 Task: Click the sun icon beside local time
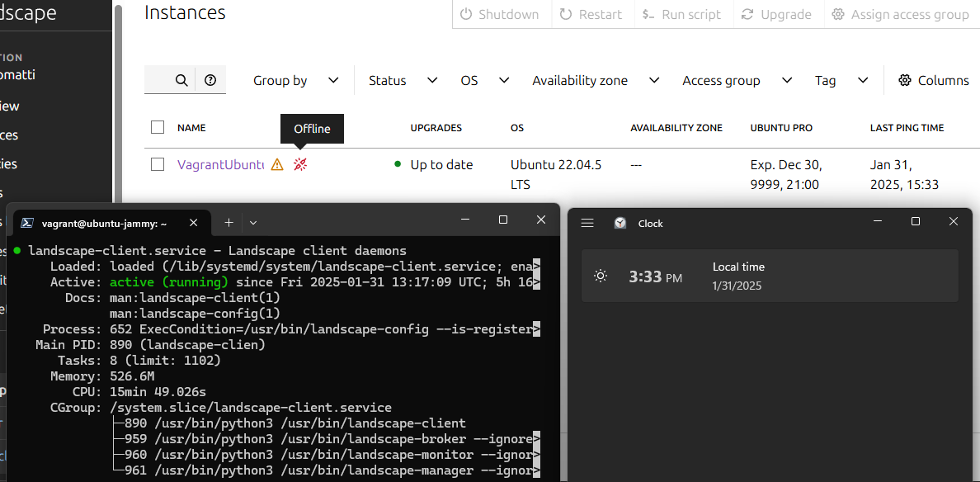pyautogui.click(x=601, y=276)
